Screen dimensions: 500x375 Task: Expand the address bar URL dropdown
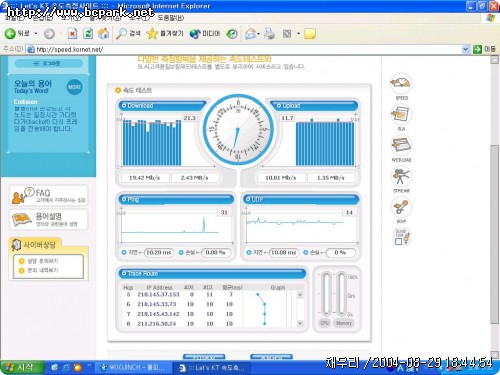[x=466, y=49]
